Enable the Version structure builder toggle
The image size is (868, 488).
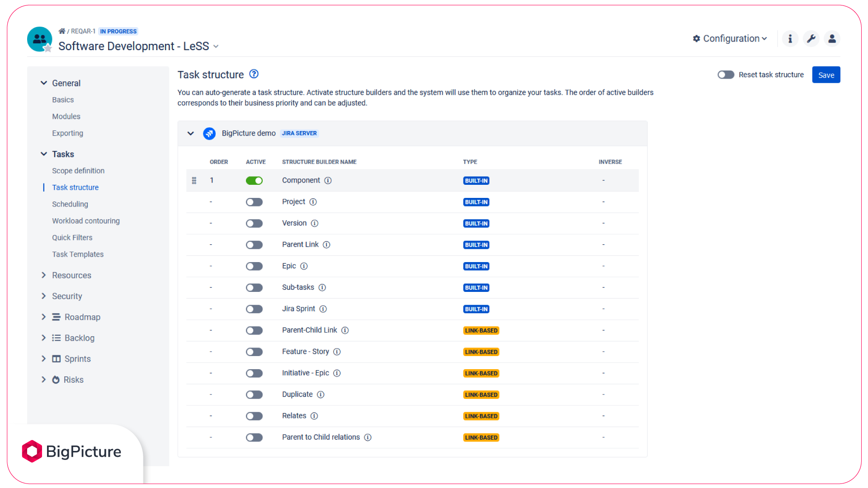pyautogui.click(x=254, y=223)
